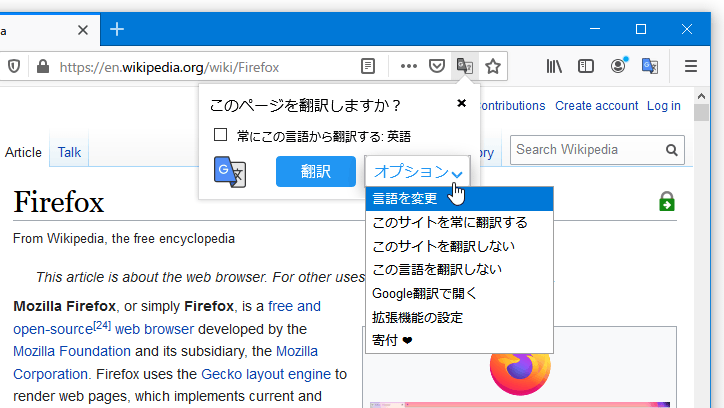
Task: Switch to the Talk tab
Action: (69, 152)
